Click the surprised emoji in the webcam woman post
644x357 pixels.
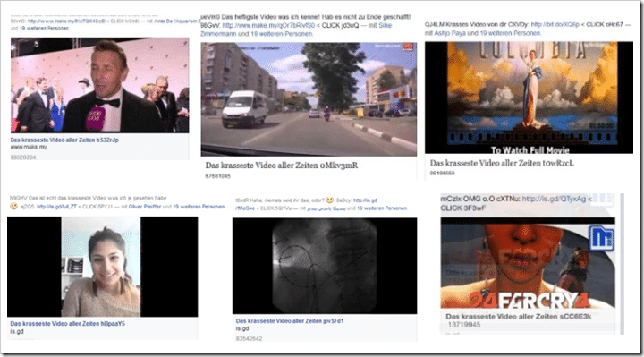pos(13,206)
